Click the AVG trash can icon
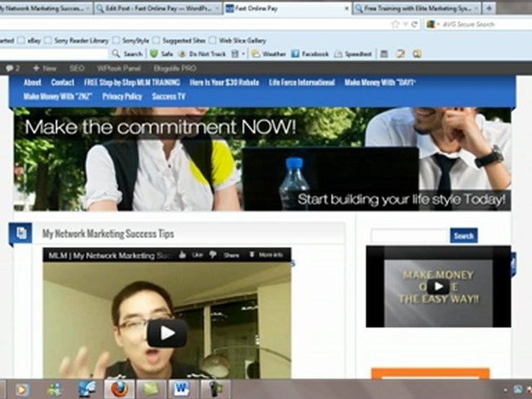Screen dimensions: 532x399 point(235,54)
